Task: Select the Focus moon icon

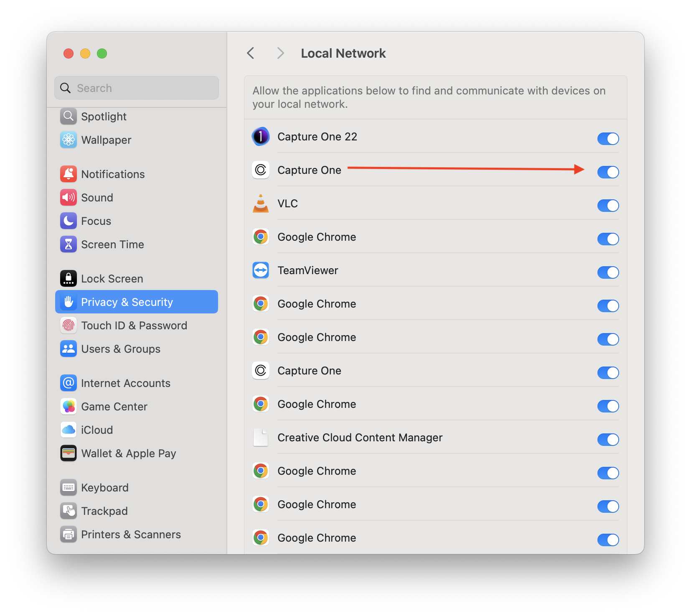Action: pos(69,221)
